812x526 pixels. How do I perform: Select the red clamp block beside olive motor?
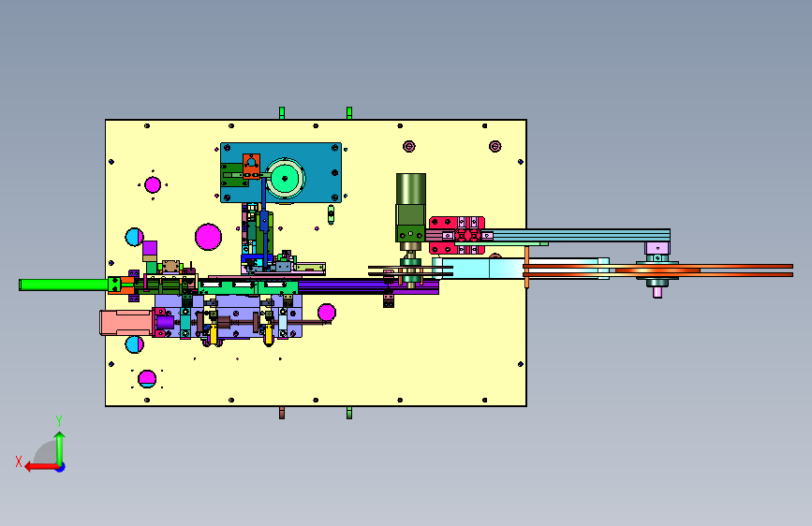click(456, 235)
